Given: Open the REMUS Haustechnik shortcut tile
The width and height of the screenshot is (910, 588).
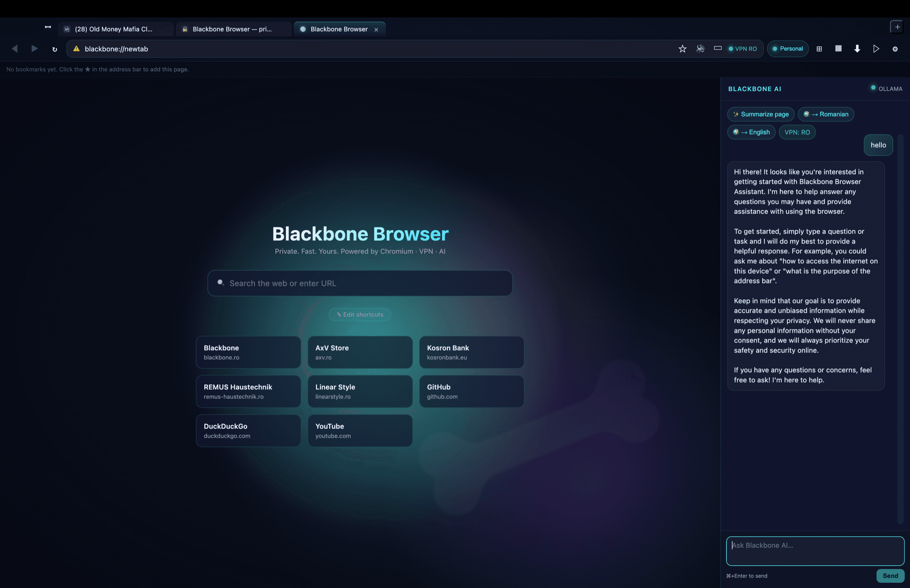Looking at the screenshot, I should tap(248, 391).
